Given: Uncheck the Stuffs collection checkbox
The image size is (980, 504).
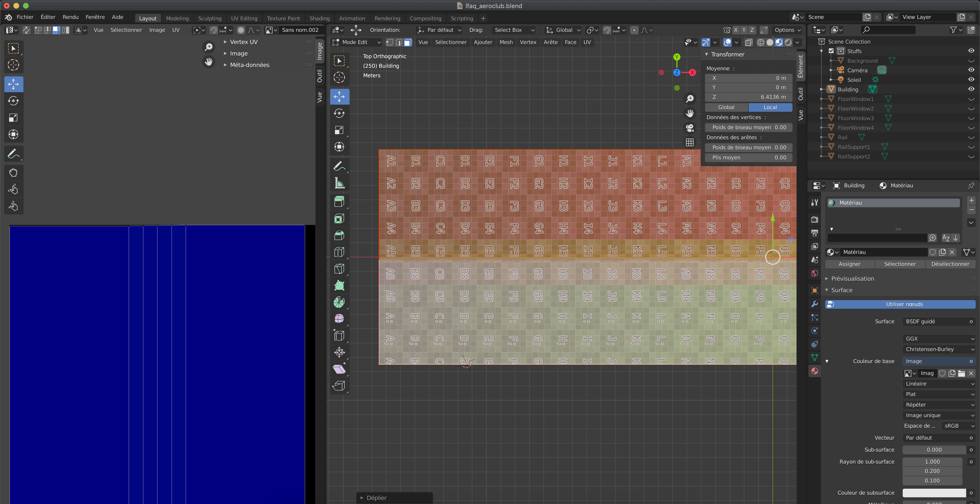Looking at the screenshot, I should [x=831, y=51].
